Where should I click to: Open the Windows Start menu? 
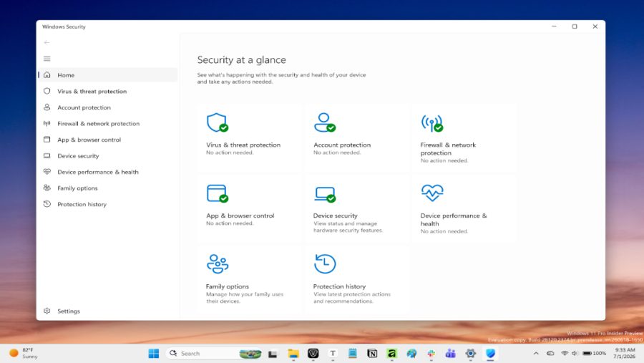click(x=154, y=353)
